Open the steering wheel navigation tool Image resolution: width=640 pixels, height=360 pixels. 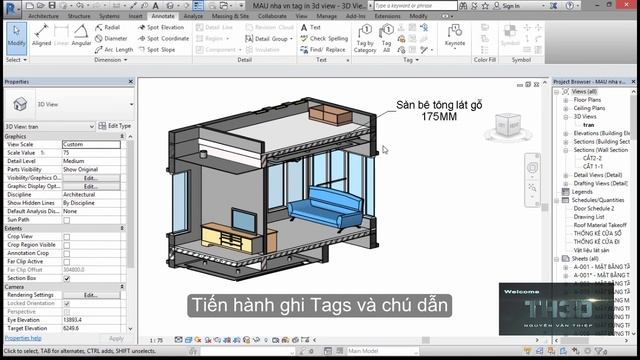(532, 167)
